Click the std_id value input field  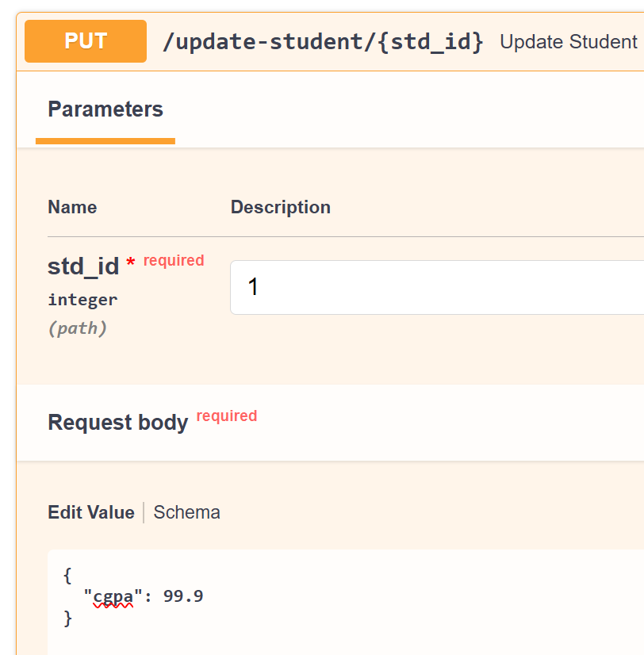point(436,287)
